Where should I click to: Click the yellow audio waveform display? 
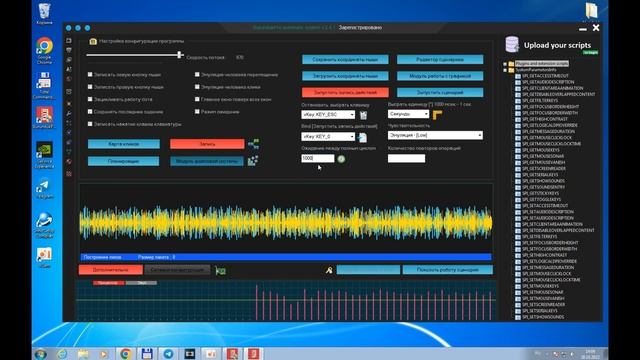(286, 222)
